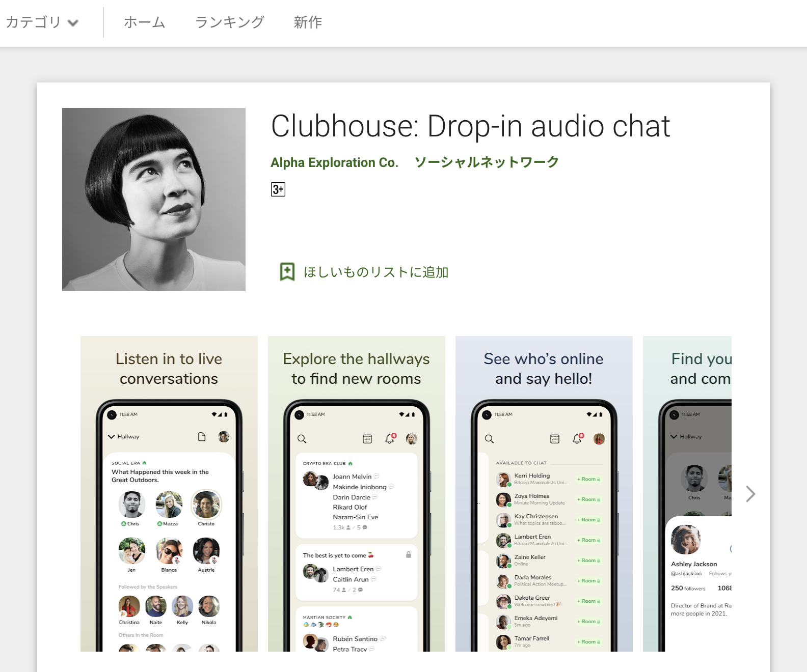Click calendar icon in Explore hallways screenshot

(367, 439)
